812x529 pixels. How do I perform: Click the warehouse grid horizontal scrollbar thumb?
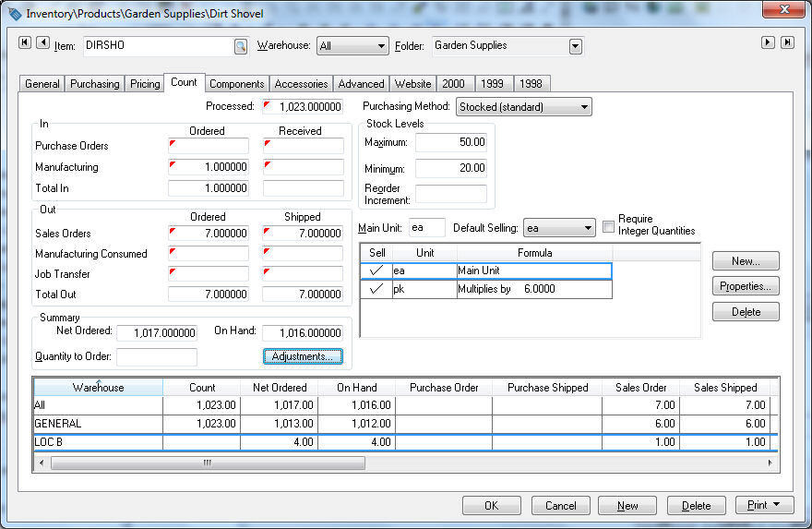[208, 463]
